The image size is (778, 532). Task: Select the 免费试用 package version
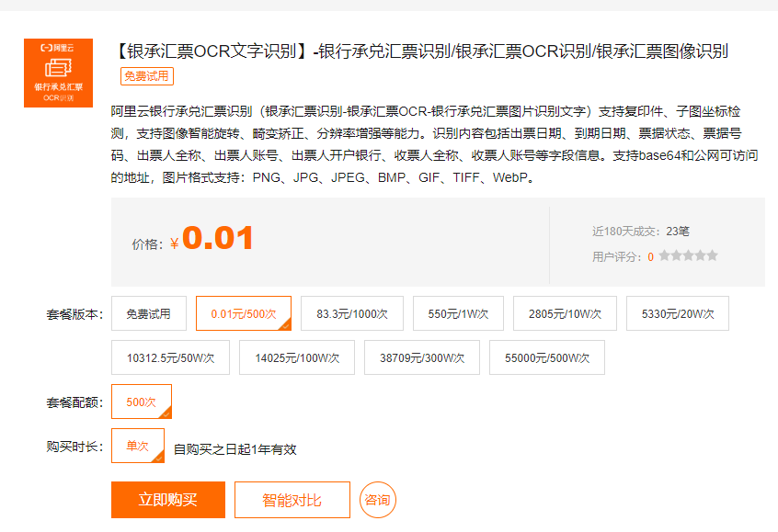pyautogui.click(x=149, y=313)
